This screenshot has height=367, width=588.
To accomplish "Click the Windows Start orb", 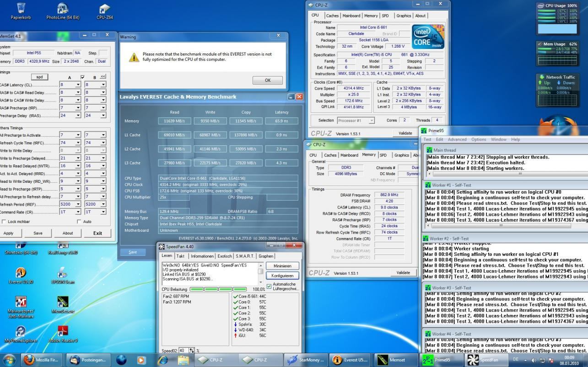I will point(9,360).
